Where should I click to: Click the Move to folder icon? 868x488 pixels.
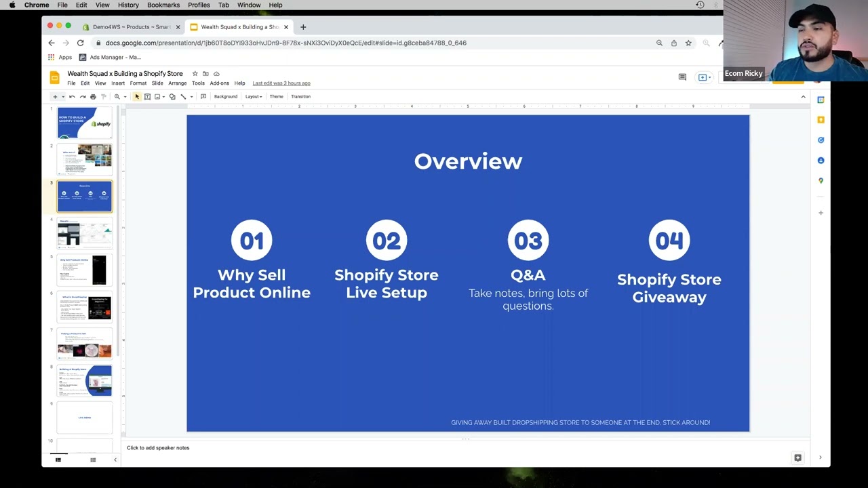(205, 73)
